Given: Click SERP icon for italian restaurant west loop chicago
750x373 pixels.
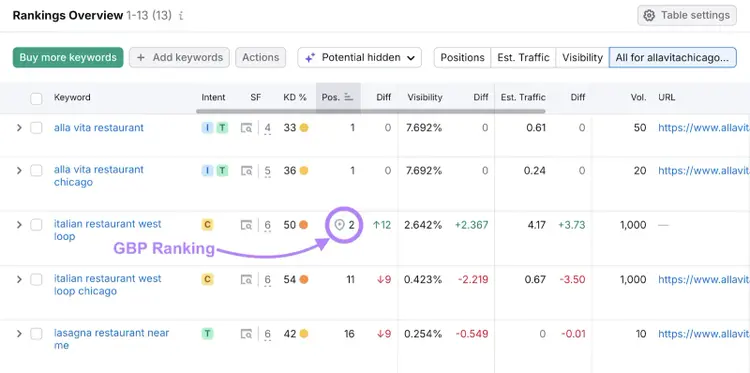Looking at the screenshot, I should tap(246, 280).
